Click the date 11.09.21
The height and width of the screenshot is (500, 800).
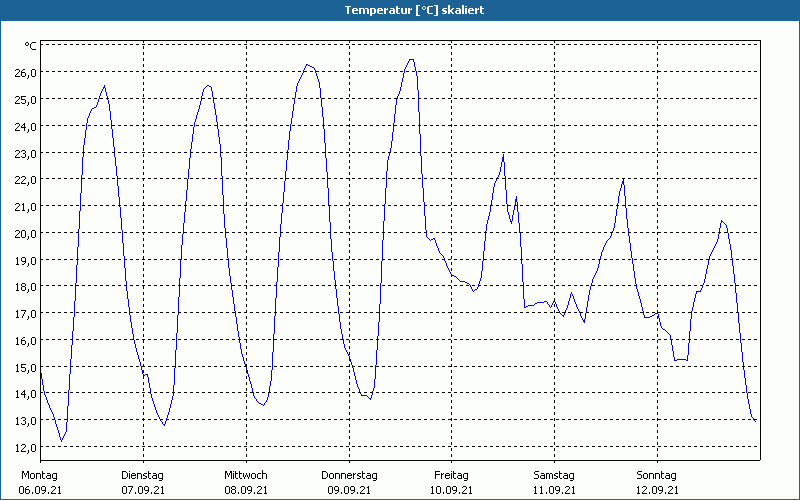pyautogui.click(x=554, y=491)
